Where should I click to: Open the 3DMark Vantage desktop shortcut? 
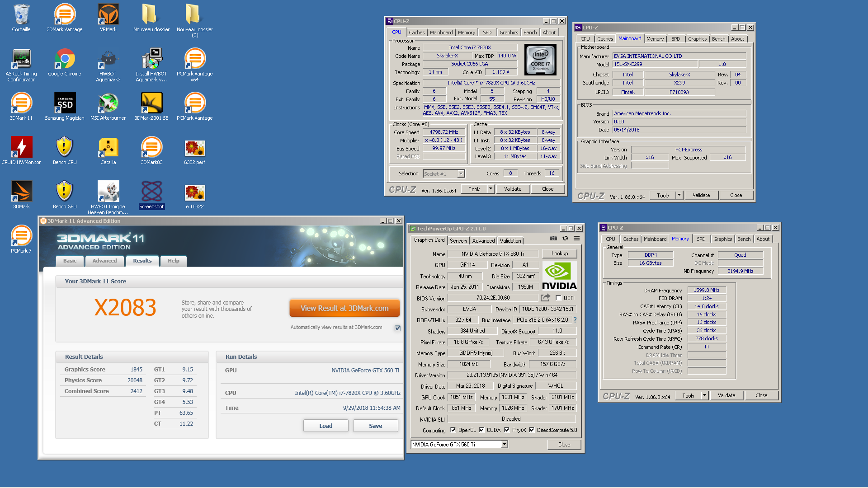(65, 18)
